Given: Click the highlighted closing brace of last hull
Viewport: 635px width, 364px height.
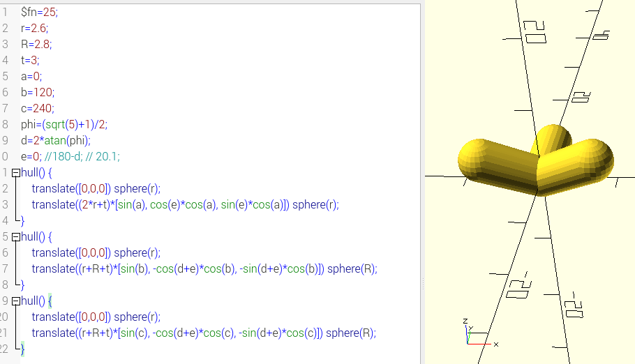Looking at the screenshot, I should click(22, 349).
